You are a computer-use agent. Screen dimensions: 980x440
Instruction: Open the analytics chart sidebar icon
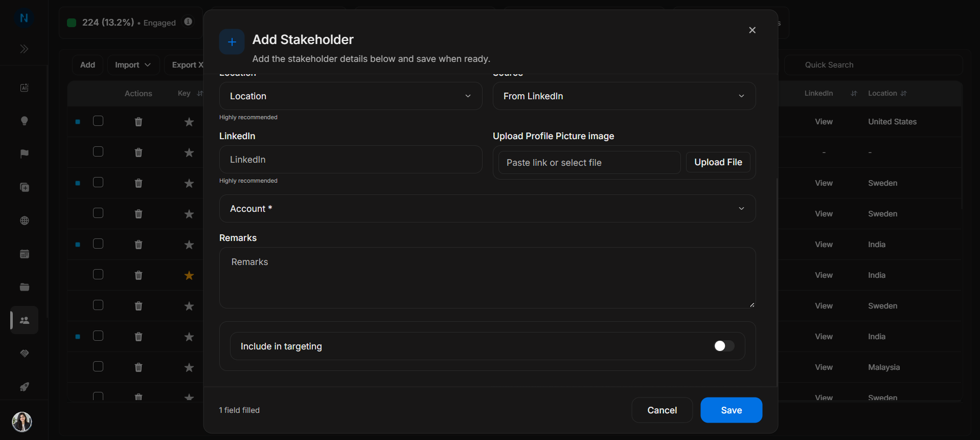pos(24,87)
